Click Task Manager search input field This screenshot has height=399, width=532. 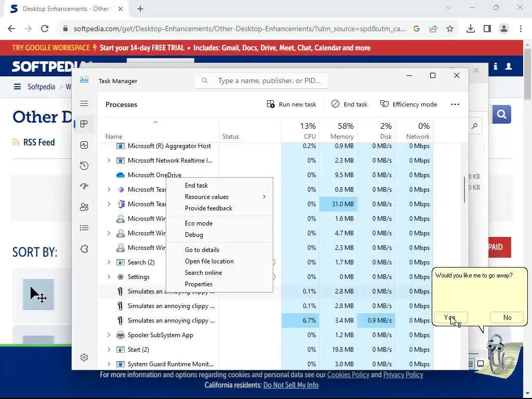coord(261,81)
